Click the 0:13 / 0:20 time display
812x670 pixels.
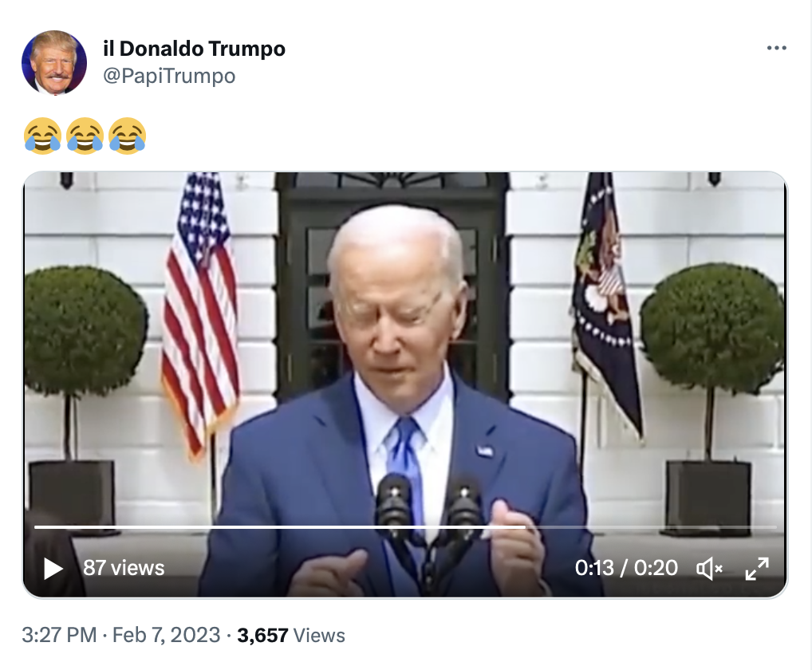[x=626, y=568]
